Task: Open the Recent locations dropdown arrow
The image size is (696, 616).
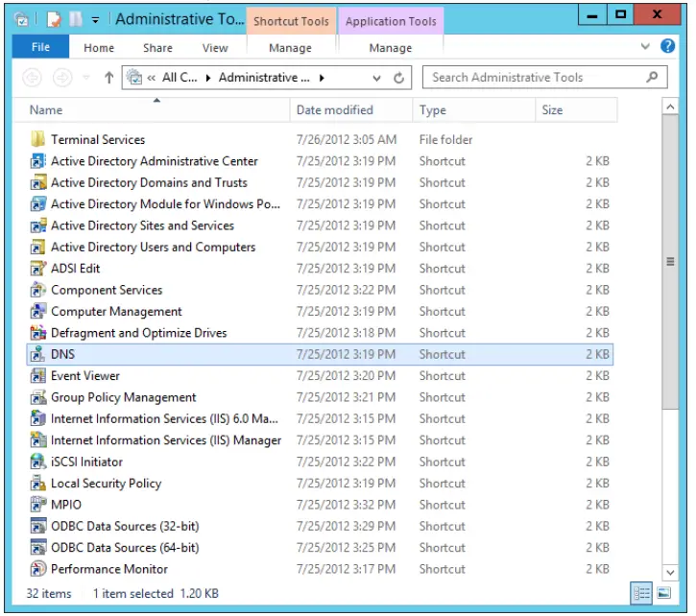Action: [x=86, y=78]
